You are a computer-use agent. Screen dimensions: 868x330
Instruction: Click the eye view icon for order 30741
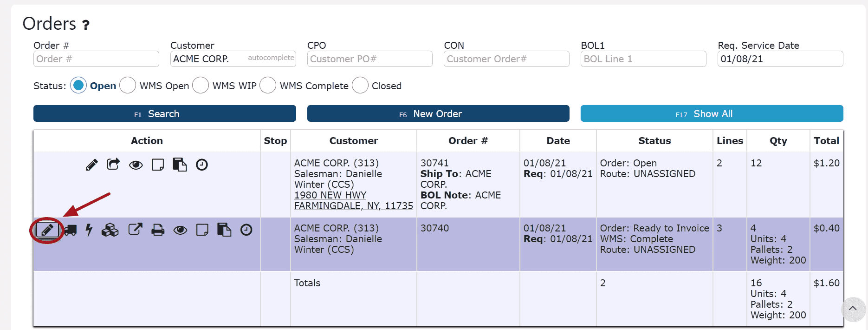136,165
